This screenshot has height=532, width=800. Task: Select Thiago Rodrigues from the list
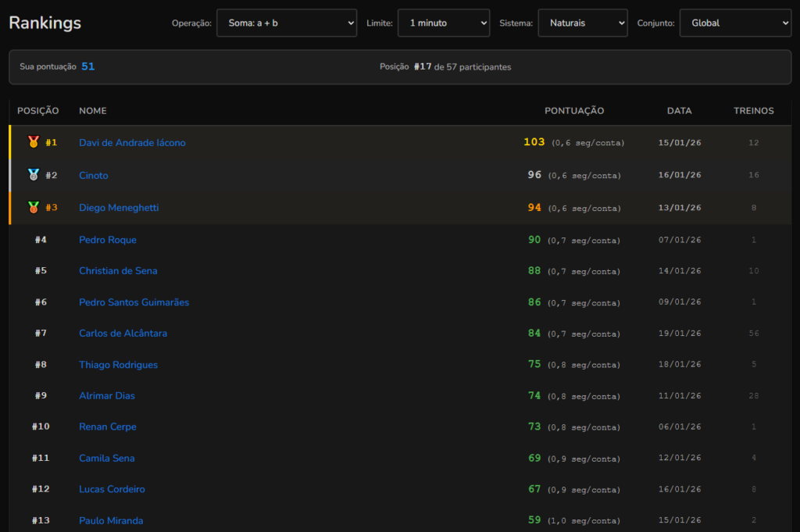click(x=118, y=365)
